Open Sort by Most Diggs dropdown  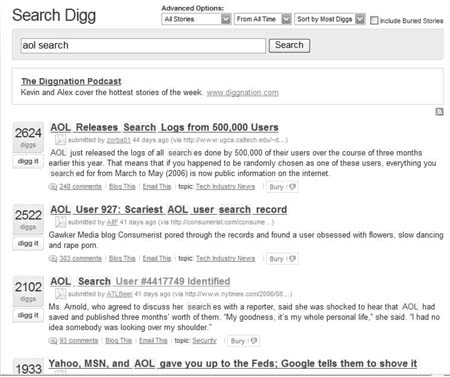pos(330,19)
